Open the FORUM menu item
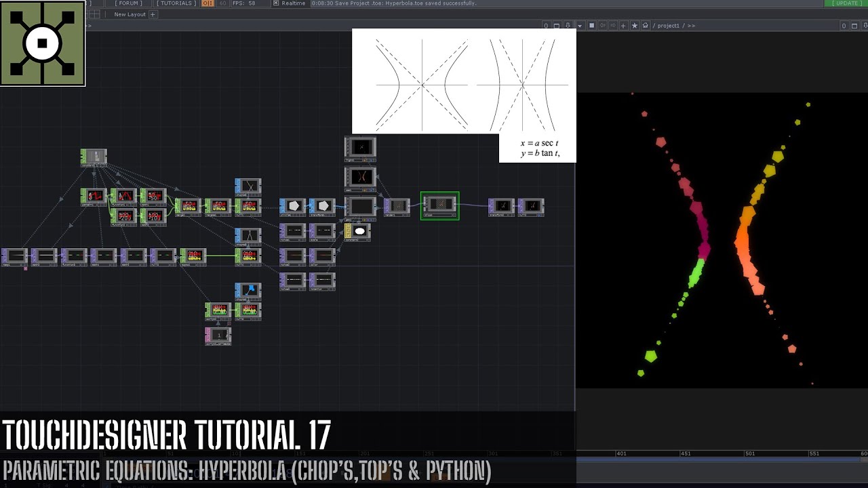This screenshot has width=868, height=488. 128,3
